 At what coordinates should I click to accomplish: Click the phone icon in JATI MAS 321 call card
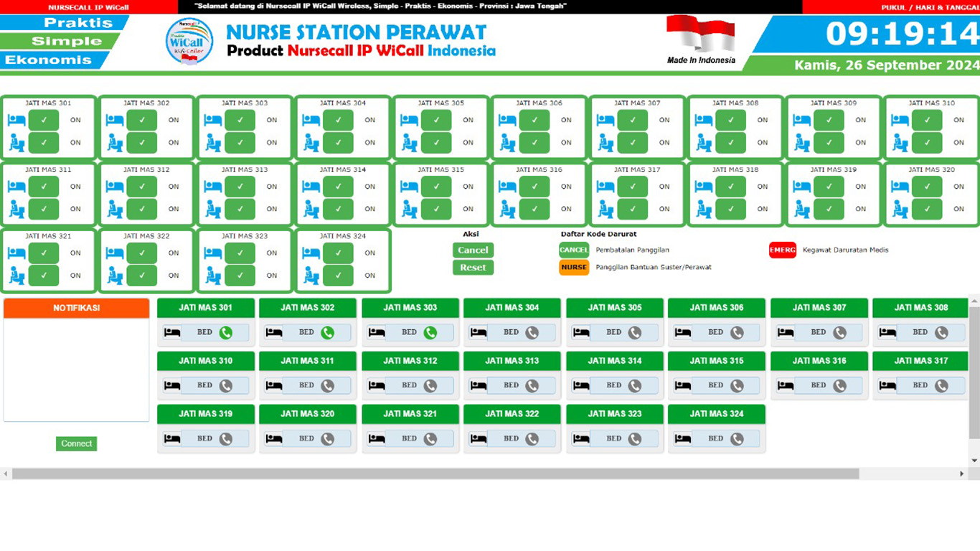click(430, 439)
